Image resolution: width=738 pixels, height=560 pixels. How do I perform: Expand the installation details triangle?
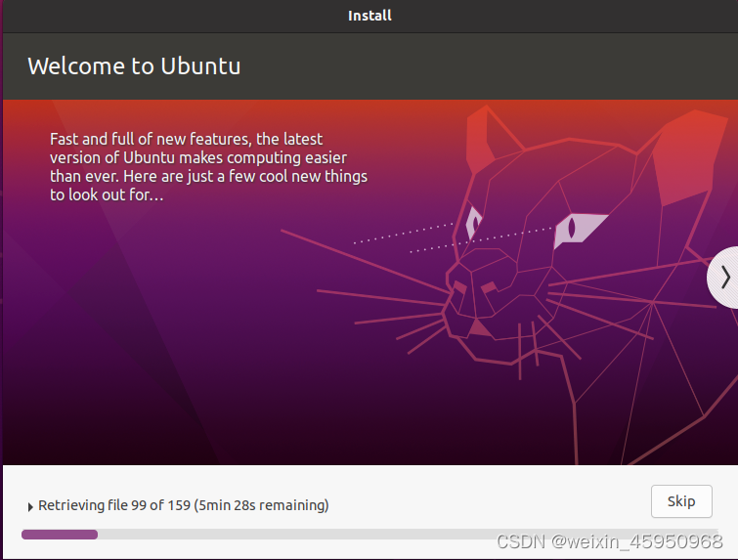point(30,507)
